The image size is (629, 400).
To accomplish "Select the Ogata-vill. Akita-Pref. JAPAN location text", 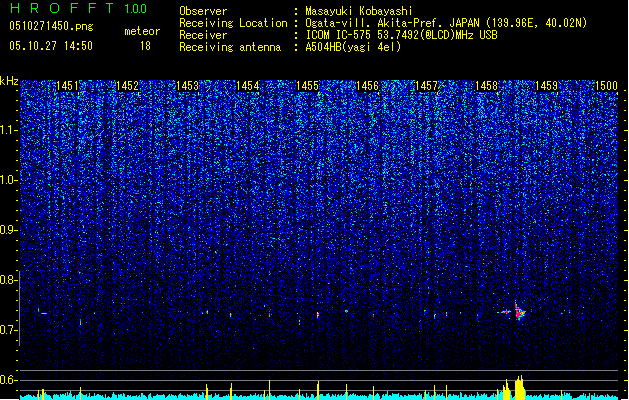I will [446, 23].
